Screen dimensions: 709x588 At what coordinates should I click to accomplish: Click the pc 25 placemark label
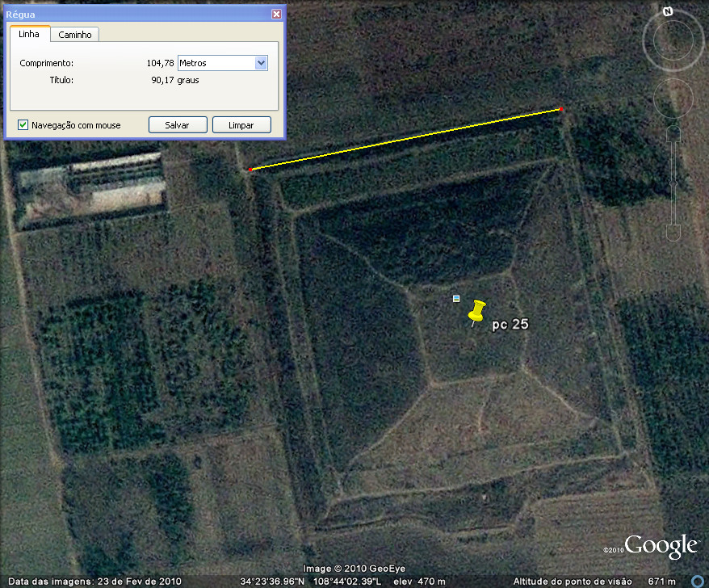click(510, 325)
